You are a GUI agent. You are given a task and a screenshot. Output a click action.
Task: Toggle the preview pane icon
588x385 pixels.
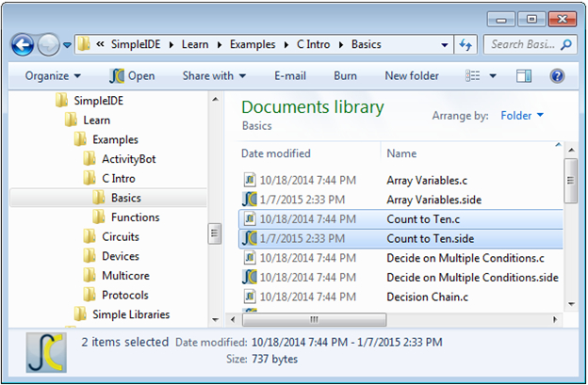(x=524, y=76)
